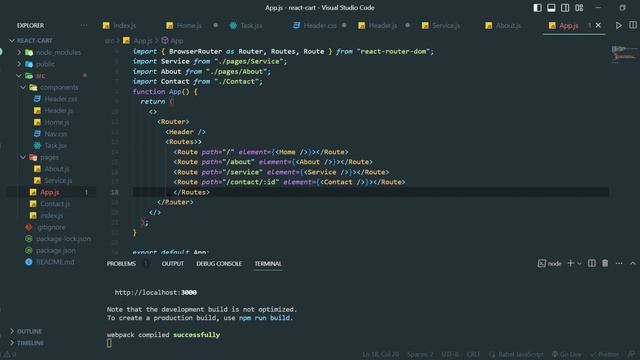640x360 pixels.
Task: Maximize panel with the chevron up icon
Action: point(633,264)
